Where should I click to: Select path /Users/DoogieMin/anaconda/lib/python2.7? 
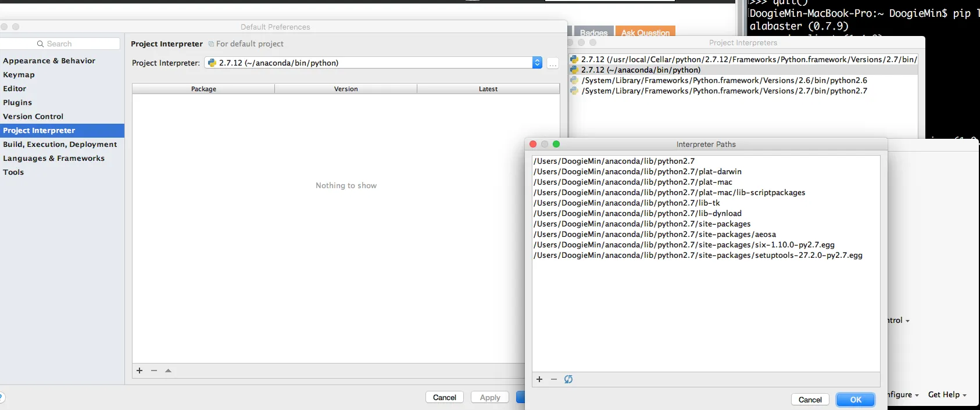pos(706,161)
